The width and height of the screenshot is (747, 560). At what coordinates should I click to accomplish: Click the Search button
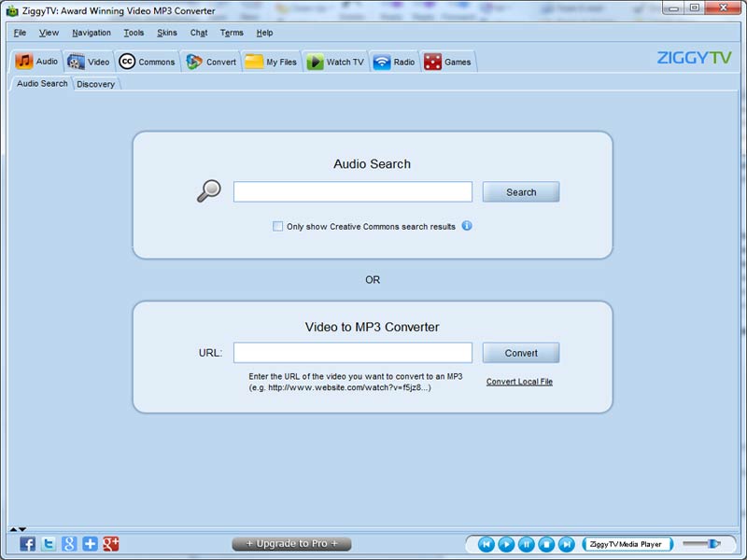tap(521, 192)
